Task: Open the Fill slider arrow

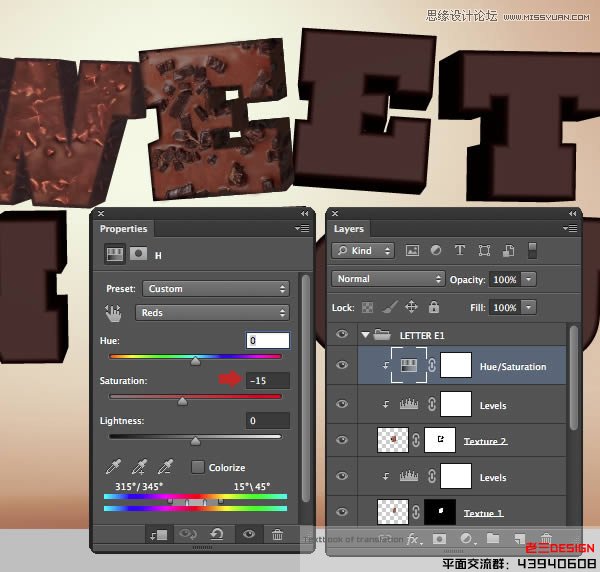Action: click(x=528, y=307)
